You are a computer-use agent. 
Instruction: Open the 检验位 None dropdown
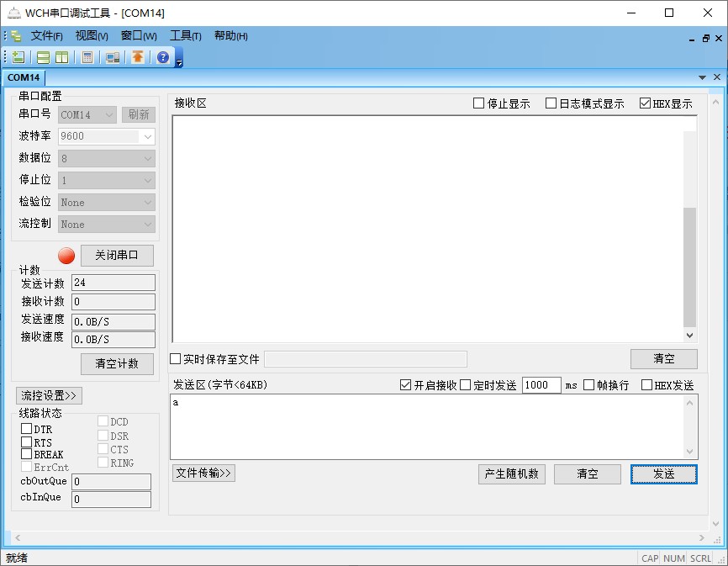click(106, 202)
